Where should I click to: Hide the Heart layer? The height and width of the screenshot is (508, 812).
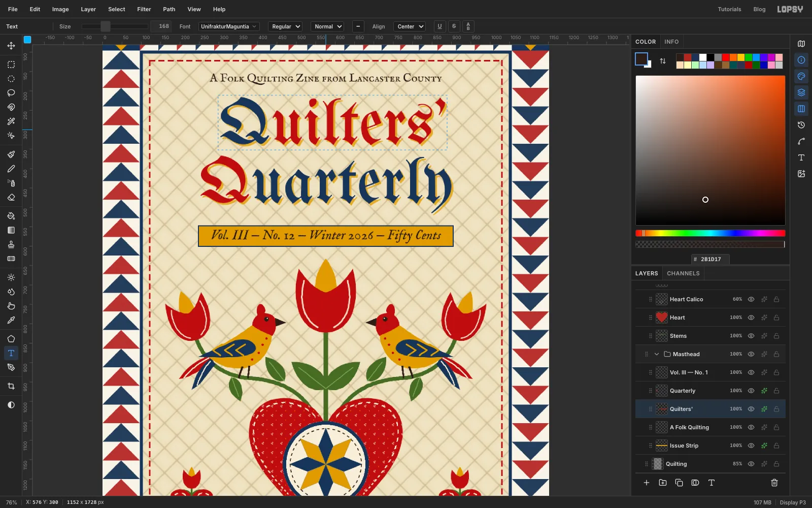pos(751,317)
